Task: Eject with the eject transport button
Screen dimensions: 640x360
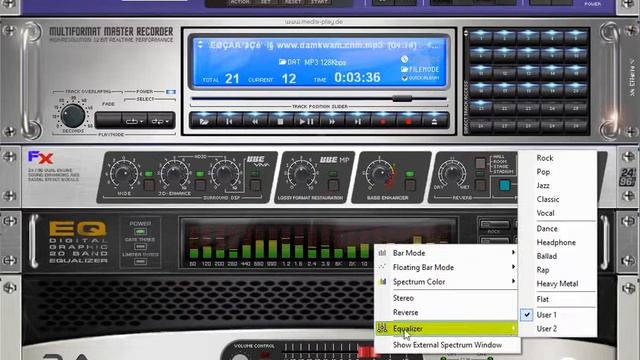Action: [x=434, y=121]
